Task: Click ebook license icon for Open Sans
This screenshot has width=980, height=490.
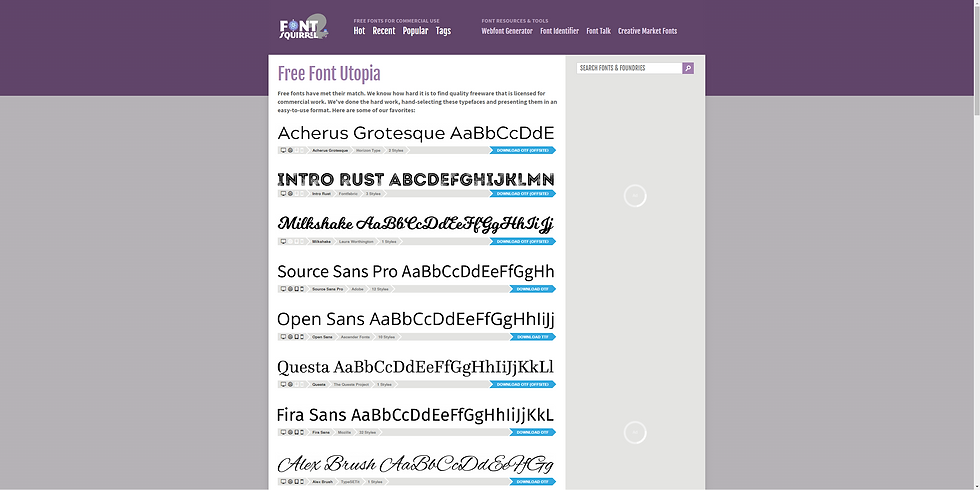Action: tap(297, 337)
